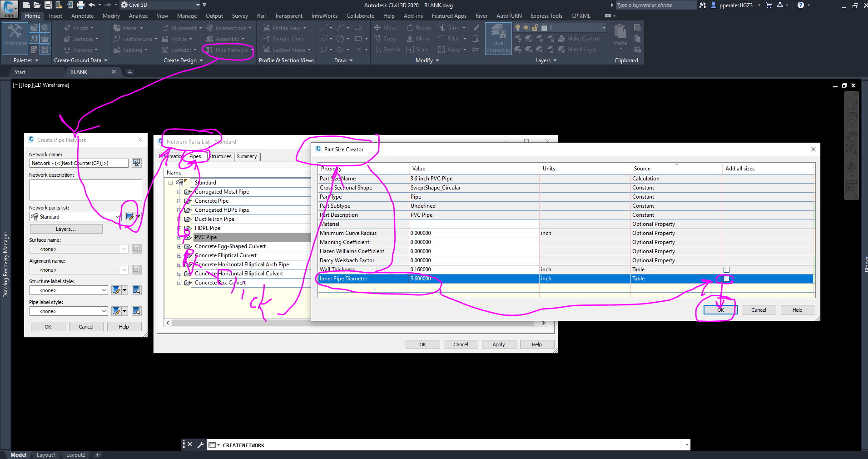Select Ductile Iron Pipe tree item
This screenshot has width=868, height=459.
[x=214, y=219]
